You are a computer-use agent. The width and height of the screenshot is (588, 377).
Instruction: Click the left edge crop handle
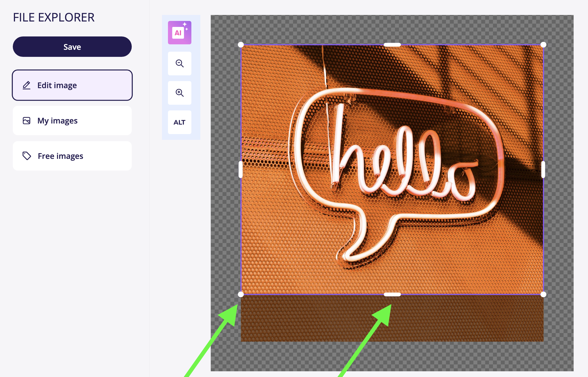[x=241, y=169]
